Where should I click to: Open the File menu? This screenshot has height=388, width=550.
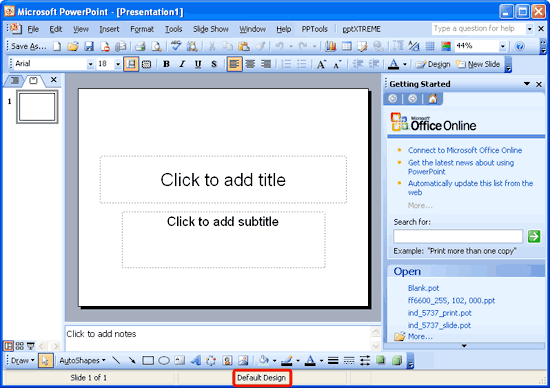point(33,29)
